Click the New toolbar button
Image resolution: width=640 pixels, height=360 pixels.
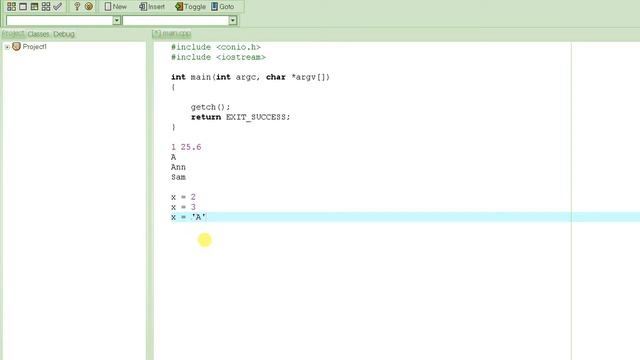116,7
